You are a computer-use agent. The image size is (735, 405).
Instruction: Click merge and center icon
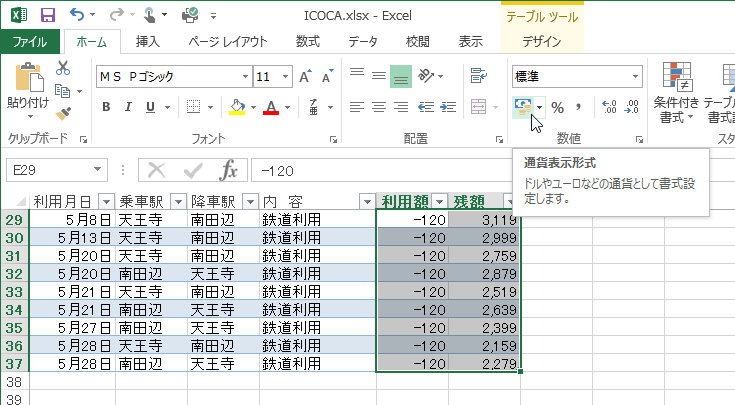(x=479, y=107)
